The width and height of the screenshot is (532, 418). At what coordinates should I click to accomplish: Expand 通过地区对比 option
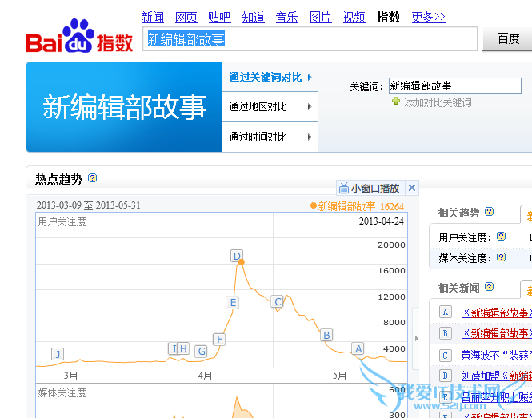pos(270,107)
